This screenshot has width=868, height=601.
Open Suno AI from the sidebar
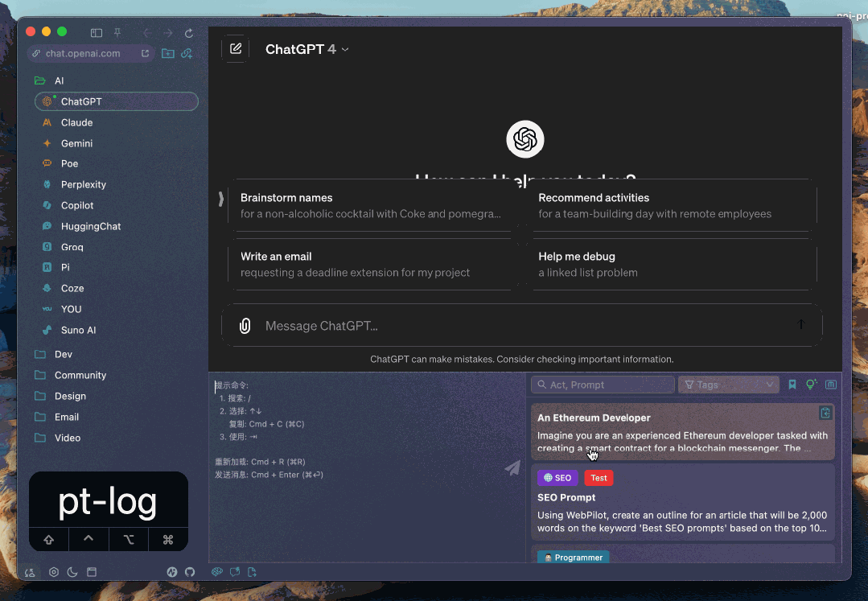[117, 330]
